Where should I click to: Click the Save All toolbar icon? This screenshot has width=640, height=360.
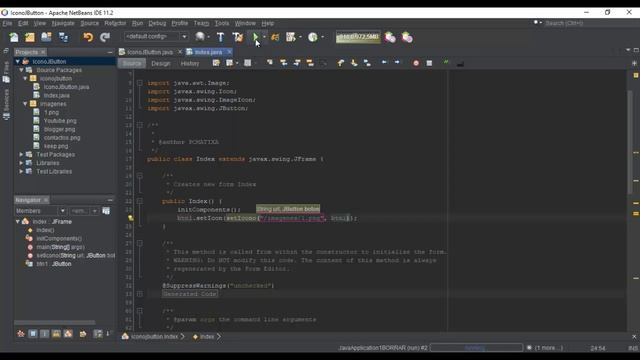pyautogui.click(x=63, y=37)
